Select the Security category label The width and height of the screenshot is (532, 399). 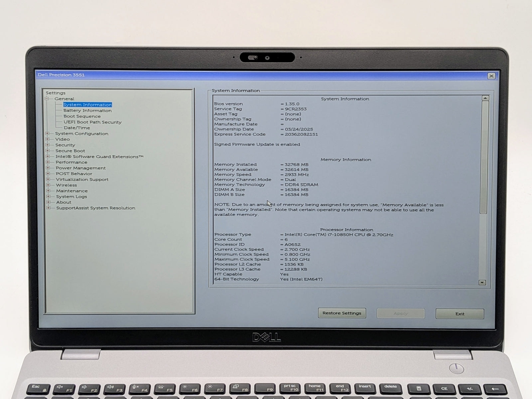point(65,145)
